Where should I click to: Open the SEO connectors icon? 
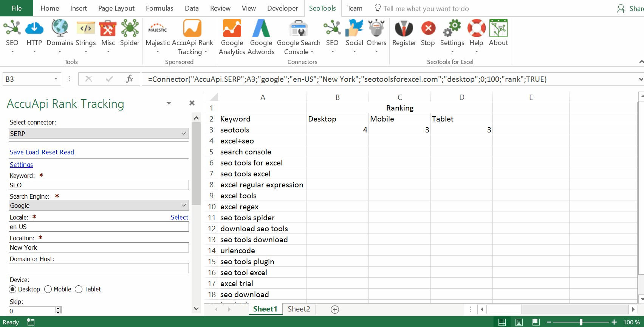point(332,28)
